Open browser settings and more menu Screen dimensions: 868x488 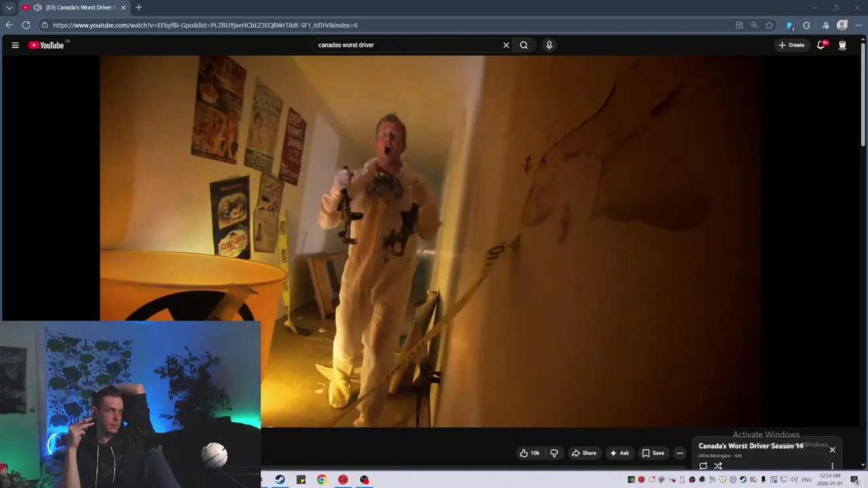pos(859,25)
